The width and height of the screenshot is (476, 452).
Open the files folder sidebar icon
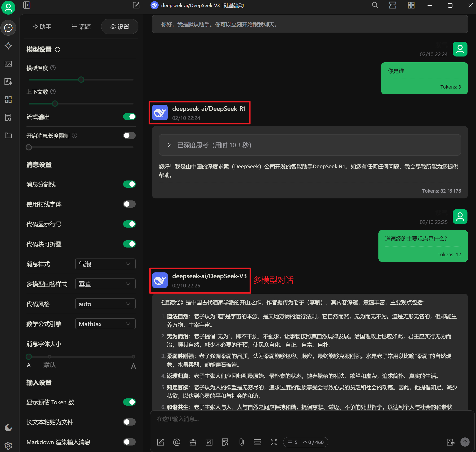coord(9,135)
